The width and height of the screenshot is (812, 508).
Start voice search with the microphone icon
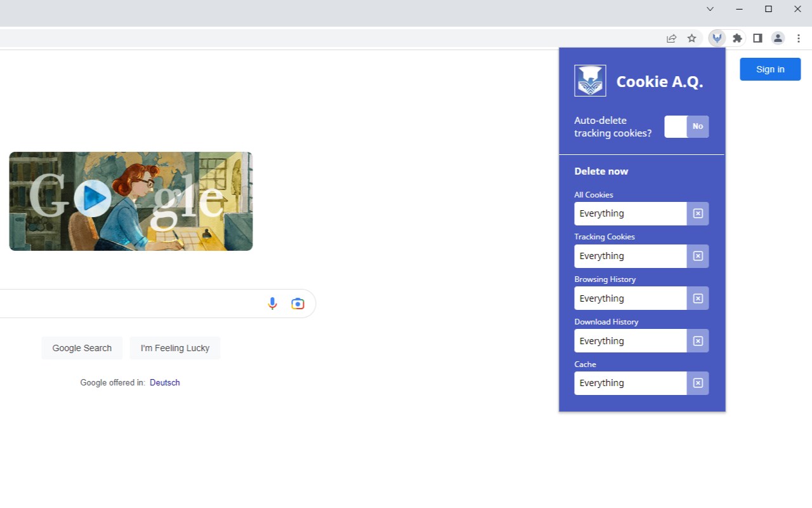tap(272, 304)
